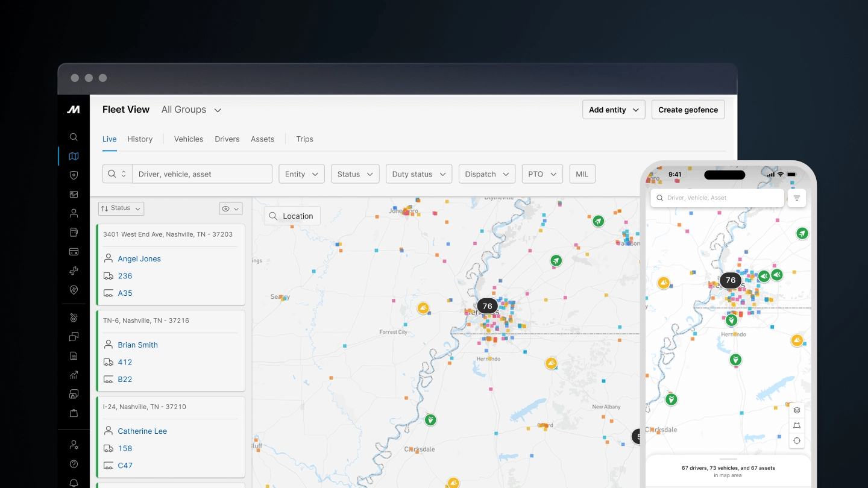Open the Entity filter dropdown
Image resolution: width=868 pixels, height=488 pixels.
tap(301, 174)
